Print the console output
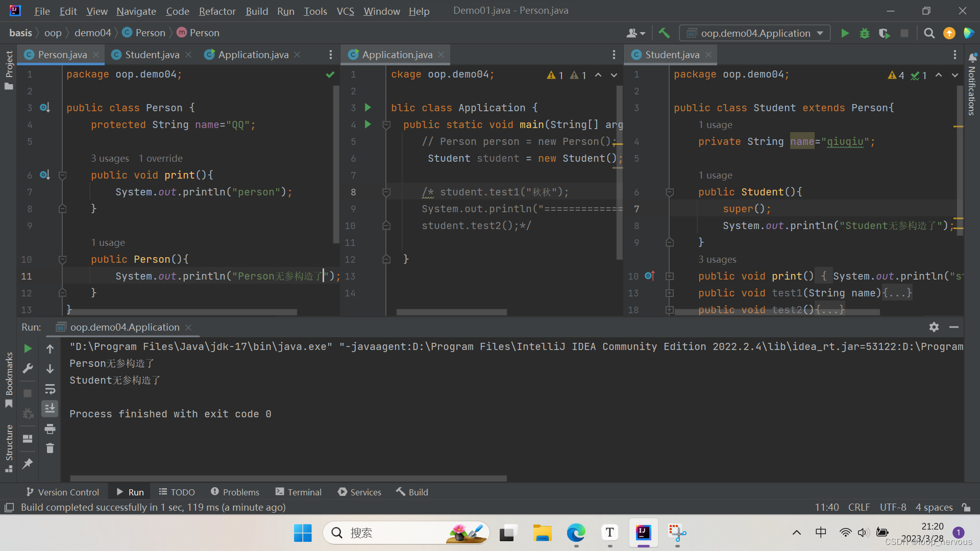Image resolution: width=980 pixels, height=551 pixels. pyautogui.click(x=50, y=429)
